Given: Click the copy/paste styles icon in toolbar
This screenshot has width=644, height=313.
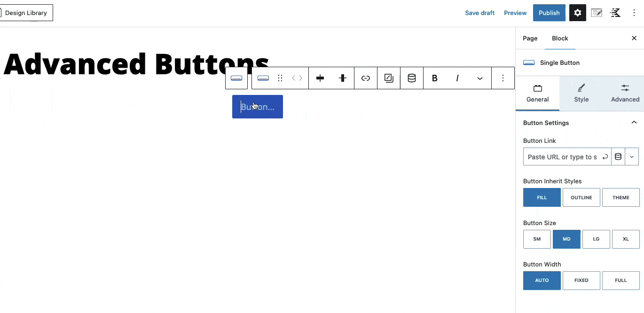Looking at the screenshot, I should click(x=389, y=78).
